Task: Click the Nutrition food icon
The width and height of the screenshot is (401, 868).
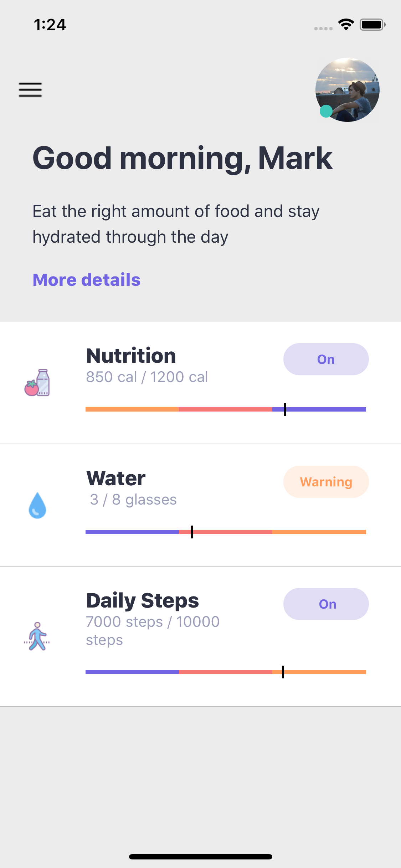Action: (x=37, y=383)
